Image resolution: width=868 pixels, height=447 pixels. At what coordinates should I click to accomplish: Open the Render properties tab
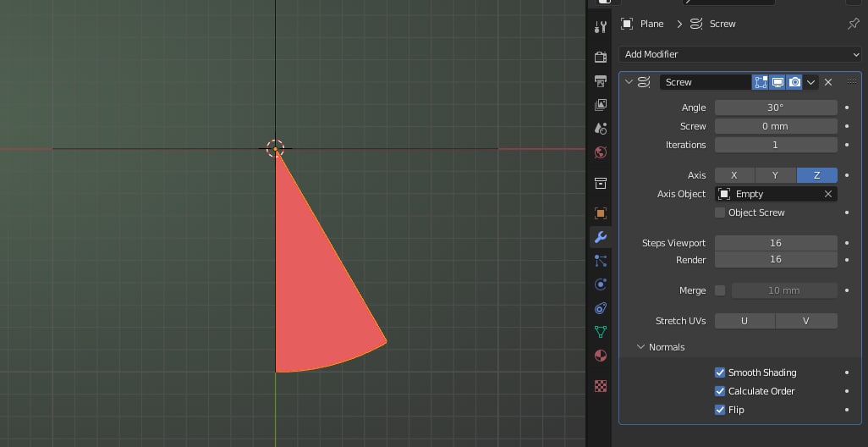[601, 58]
